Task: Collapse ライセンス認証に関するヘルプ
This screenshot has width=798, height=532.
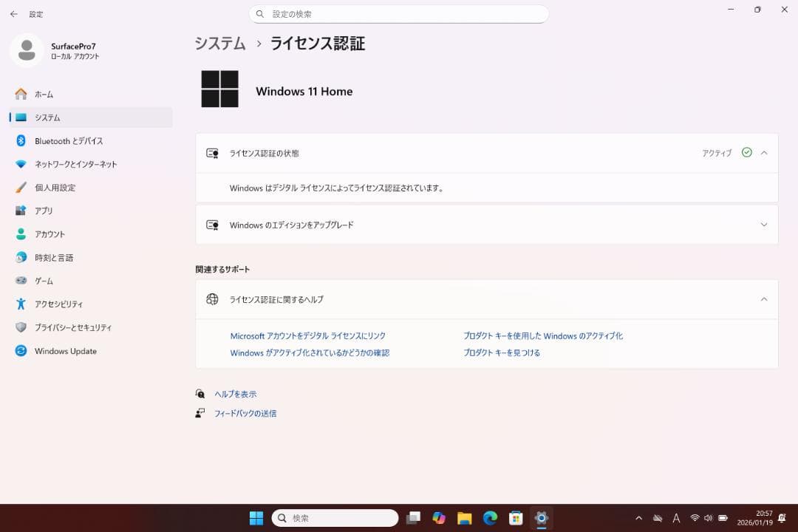Action: (x=764, y=299)
